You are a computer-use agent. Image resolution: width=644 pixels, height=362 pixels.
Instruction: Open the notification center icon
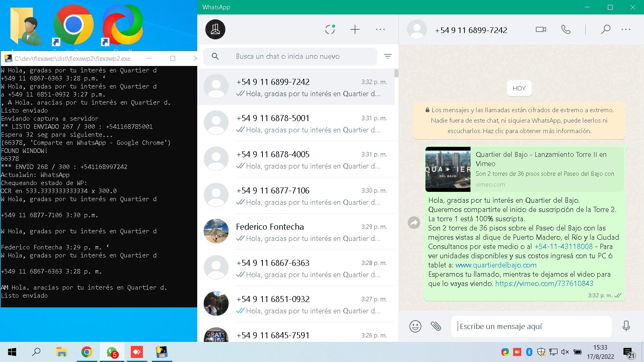click(629, 353)
